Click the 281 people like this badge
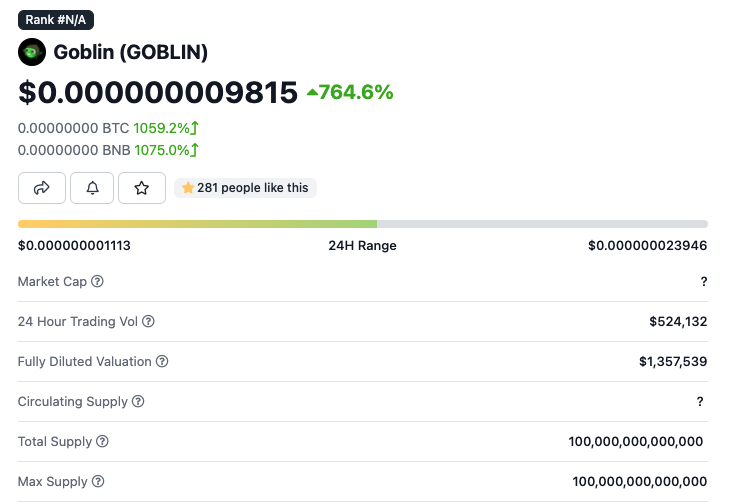This screenshot has height=504, width=733. pyautogui.click(x=245, y=187)
